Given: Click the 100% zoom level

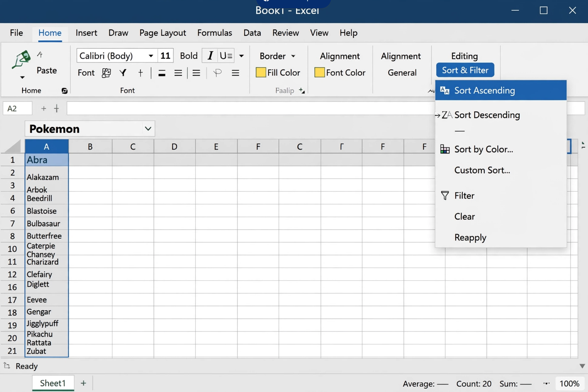Looking at the screenshot, I should pos(569,384).
